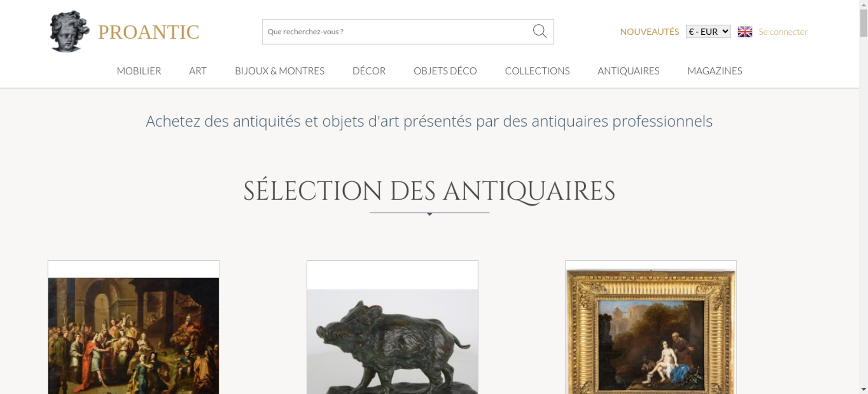Click the NOUVEAUTÉS link

649,32
